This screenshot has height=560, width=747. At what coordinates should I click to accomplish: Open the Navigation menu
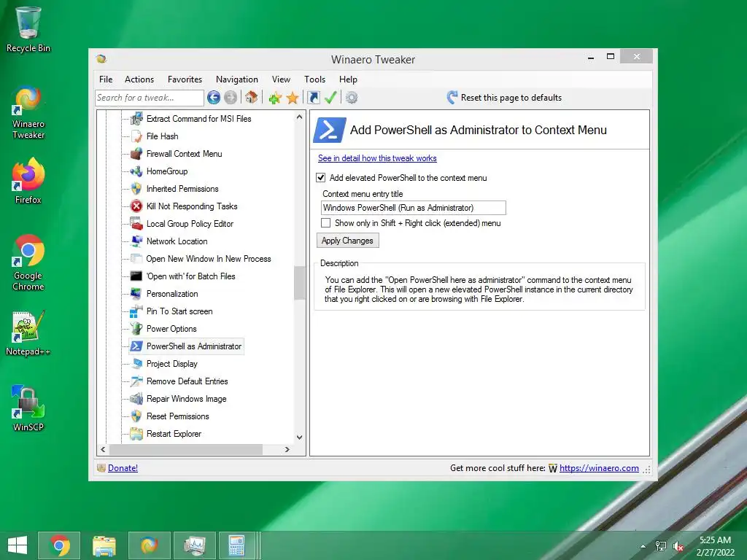[237, 79]
